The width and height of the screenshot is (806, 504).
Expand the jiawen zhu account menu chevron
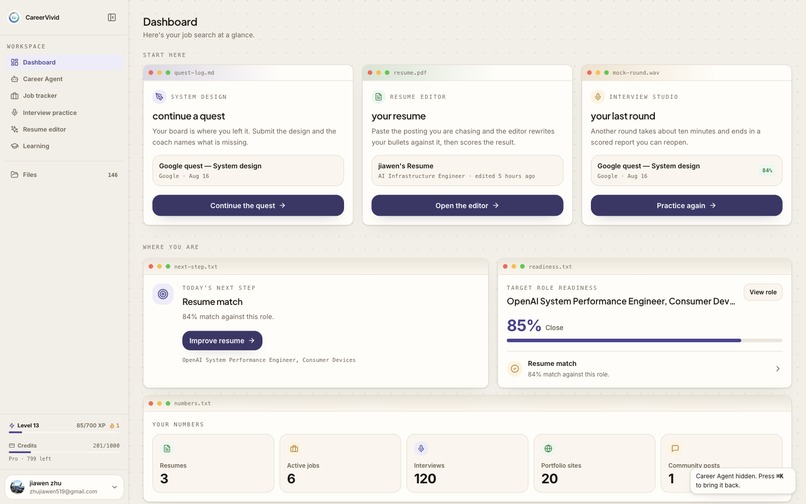coord(114,487)
